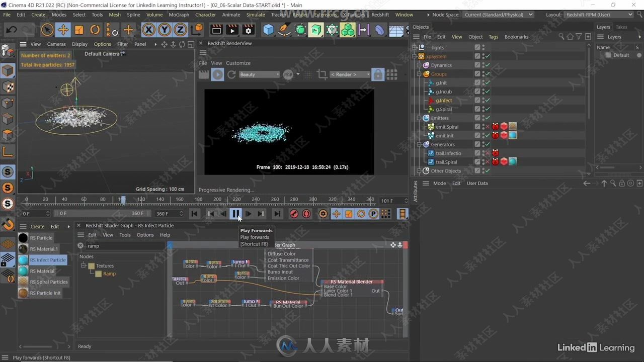Select g.Infect in Objects list
This screenshot has height=362, width=644.
[x=444, y=101]
